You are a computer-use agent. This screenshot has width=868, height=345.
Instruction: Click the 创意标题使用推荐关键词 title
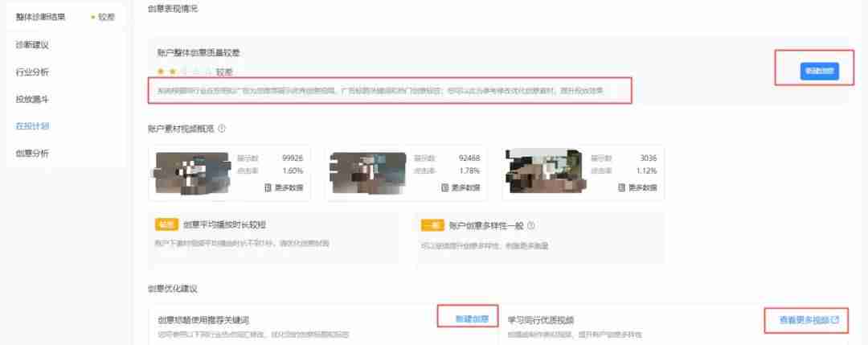click(203, 319)
